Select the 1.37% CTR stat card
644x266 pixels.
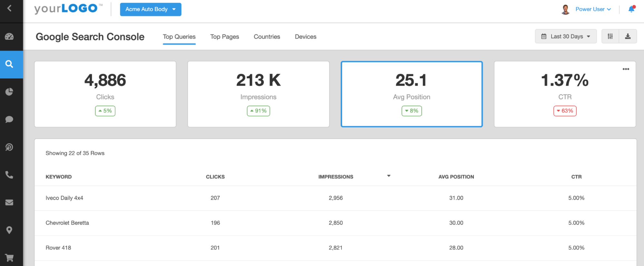click(565, 94)
